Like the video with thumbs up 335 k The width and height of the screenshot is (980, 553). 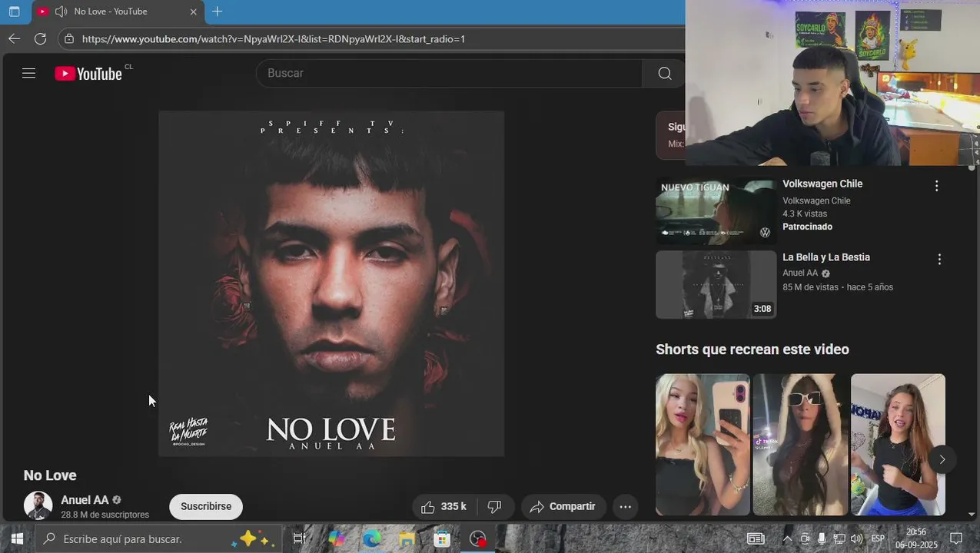pyautogui.click(x=444, y=506)
